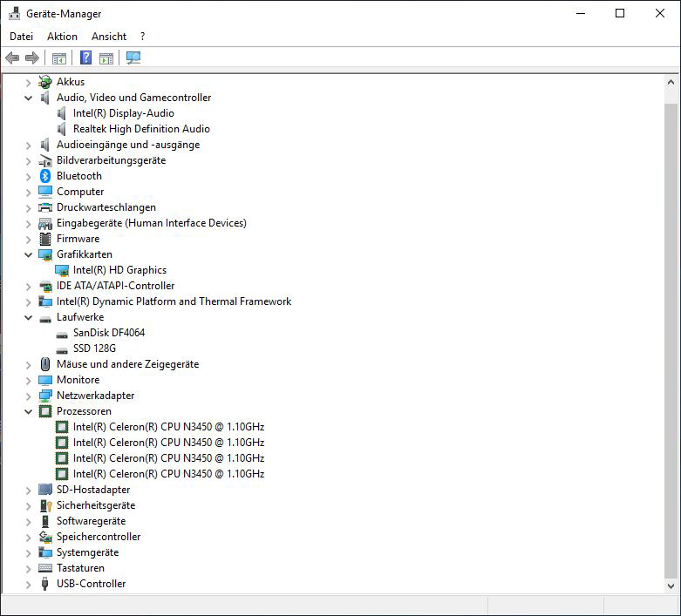Collapse Audio, Video und Gamecontroller
This screenshot has width=681, height=616.
point(28,98)
